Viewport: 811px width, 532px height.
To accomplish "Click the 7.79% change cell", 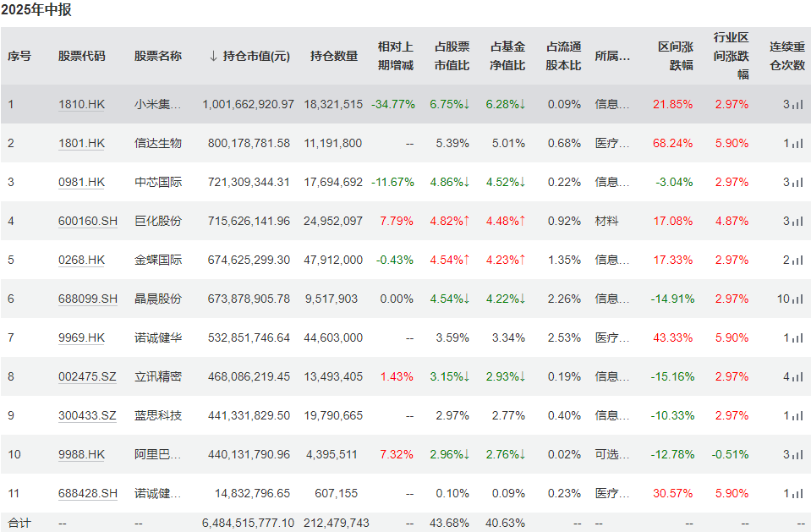I will pos(397,221).
